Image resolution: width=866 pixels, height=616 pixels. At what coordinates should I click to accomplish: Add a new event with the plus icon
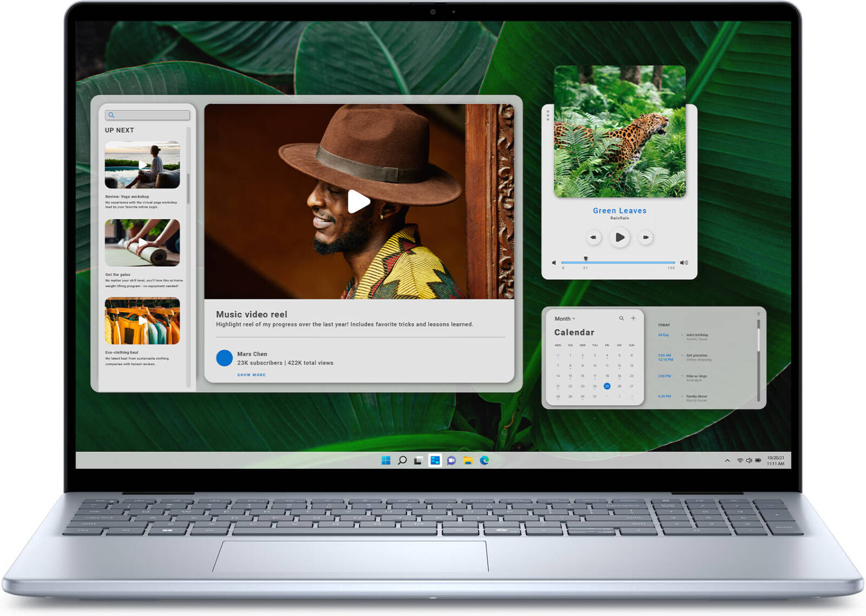633,318
